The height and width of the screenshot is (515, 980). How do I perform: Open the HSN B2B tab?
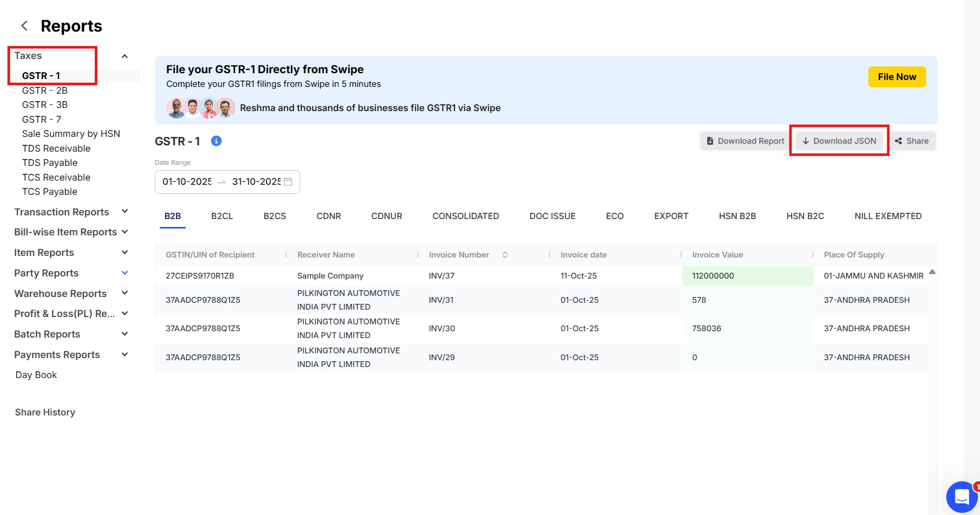tap(737, 216)
